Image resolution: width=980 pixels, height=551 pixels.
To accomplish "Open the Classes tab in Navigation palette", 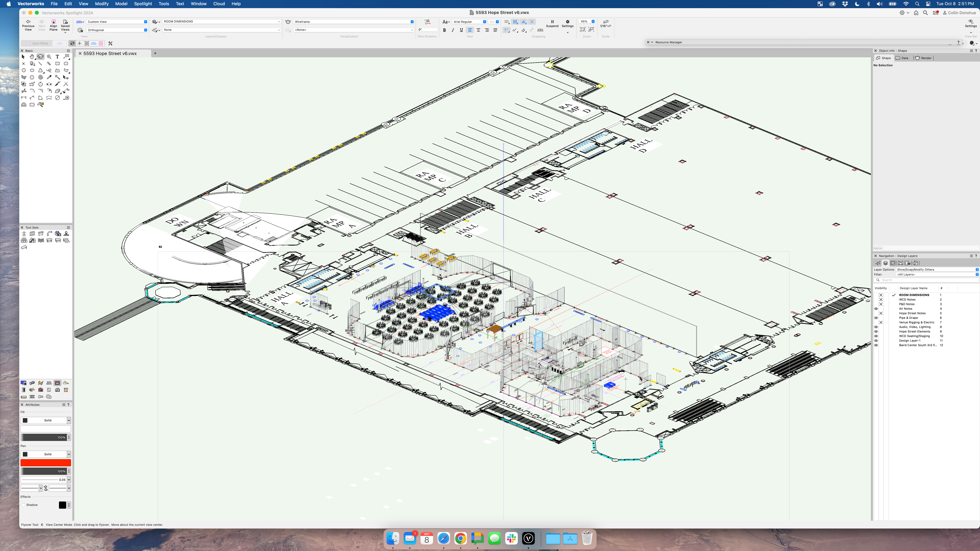I will [x=878, y=263].
